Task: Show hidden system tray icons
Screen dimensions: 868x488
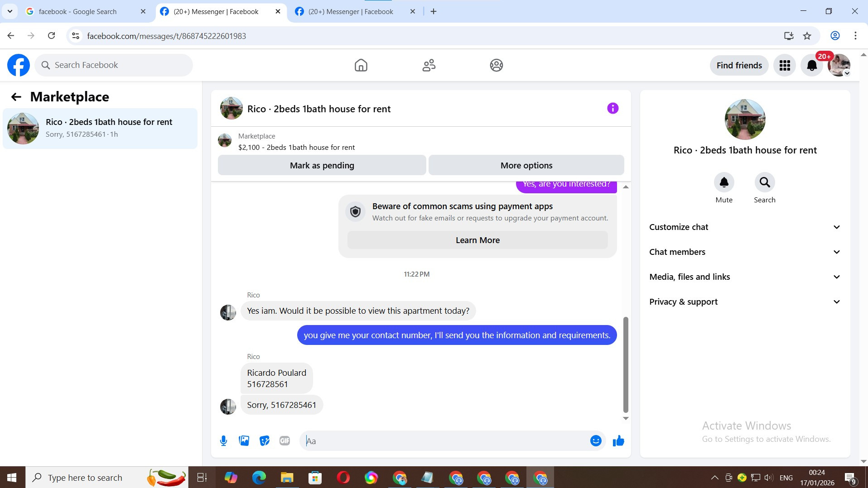Action: click(714, 478)
